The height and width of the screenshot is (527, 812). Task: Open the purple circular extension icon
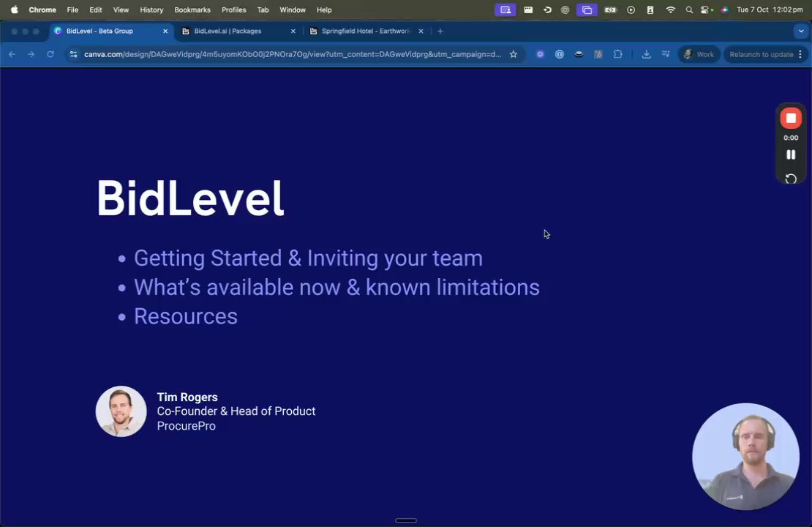(540, 54)
